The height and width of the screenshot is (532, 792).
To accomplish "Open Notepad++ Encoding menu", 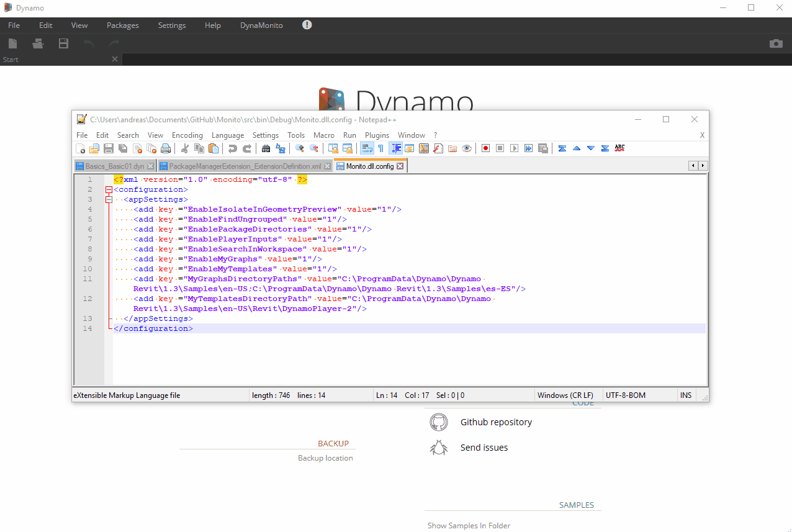I will [187, 135].
